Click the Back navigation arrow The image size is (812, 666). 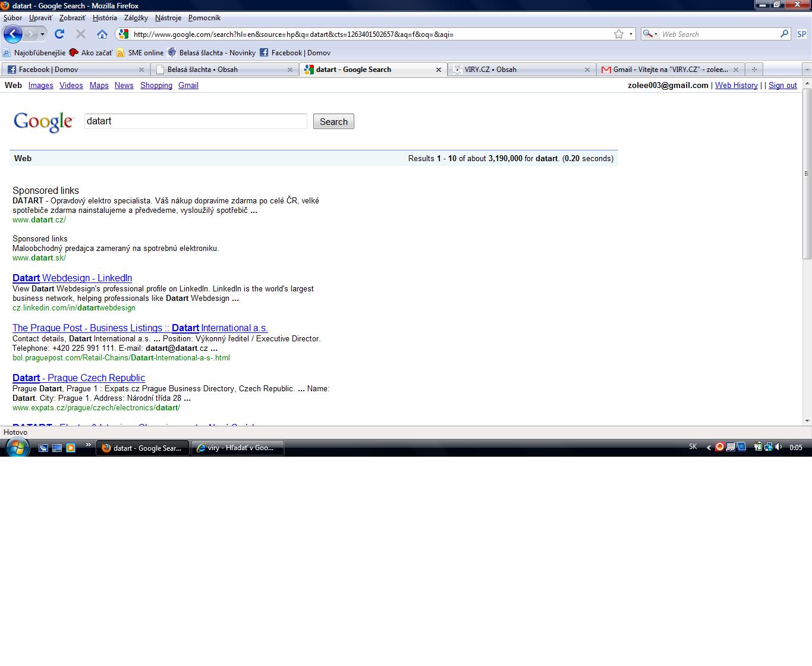[12, 34]
